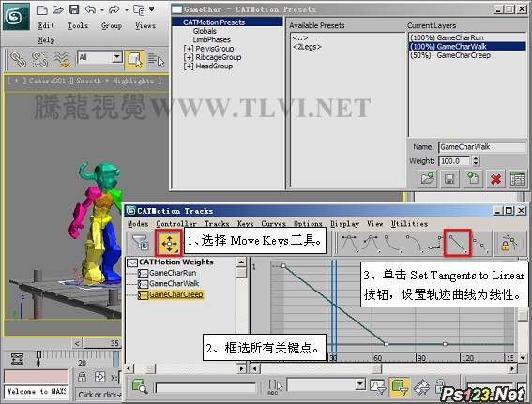Toggle the absolute mode transform type-in icon
Image resolution: width=532 pixels, height=404 pixels.
99,377
